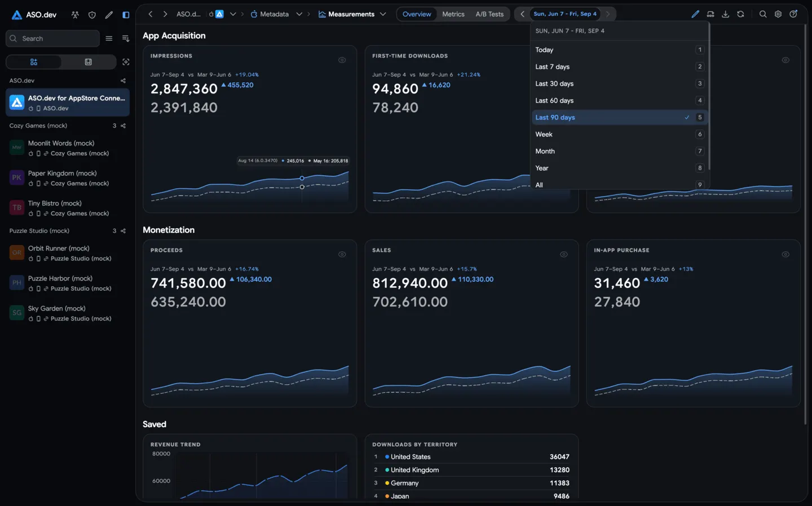Open the A/B Tests tab
Screen dimensions: 812x506
(489, 14)
